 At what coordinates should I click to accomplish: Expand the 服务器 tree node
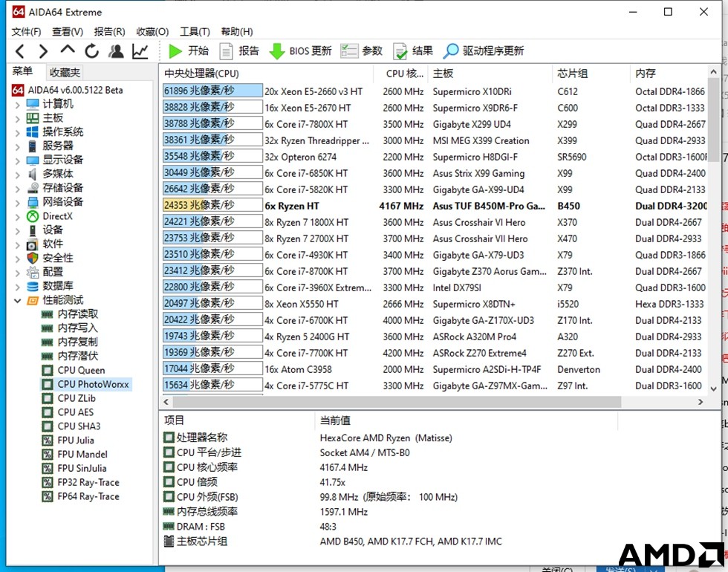click(x=18, y=146)
